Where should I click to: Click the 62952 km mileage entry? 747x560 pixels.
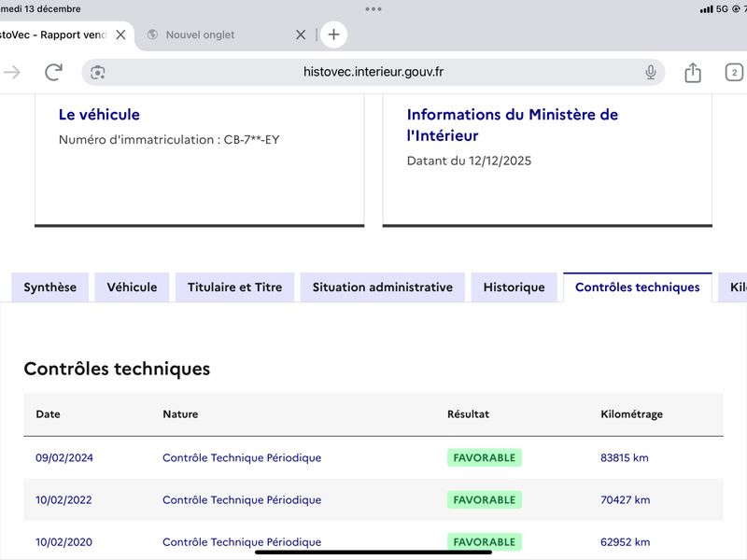[x=625, y=541]
